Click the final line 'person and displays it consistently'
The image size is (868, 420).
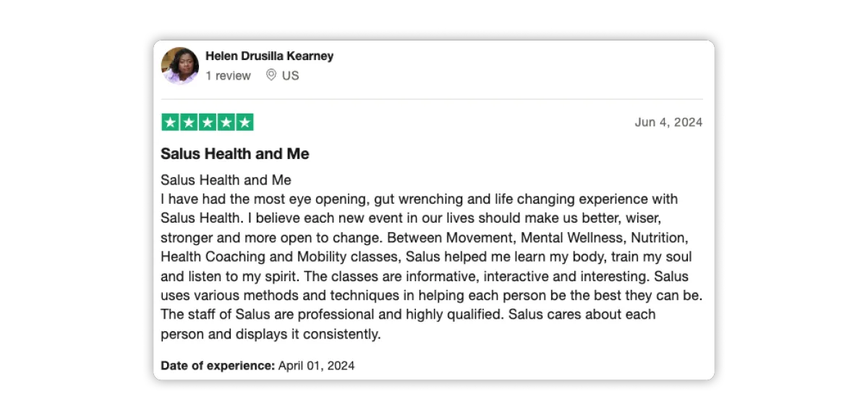(x=271, y=335)
